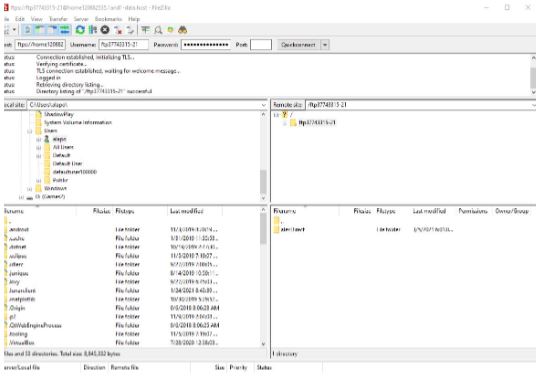Click the Priority column in transfer queue
This screenshot has height=379, width=544.
[x=238, y=368]
